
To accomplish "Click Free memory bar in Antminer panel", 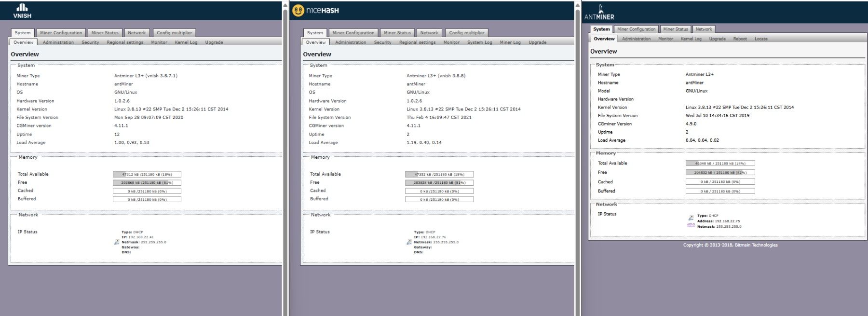I will 720,172.
